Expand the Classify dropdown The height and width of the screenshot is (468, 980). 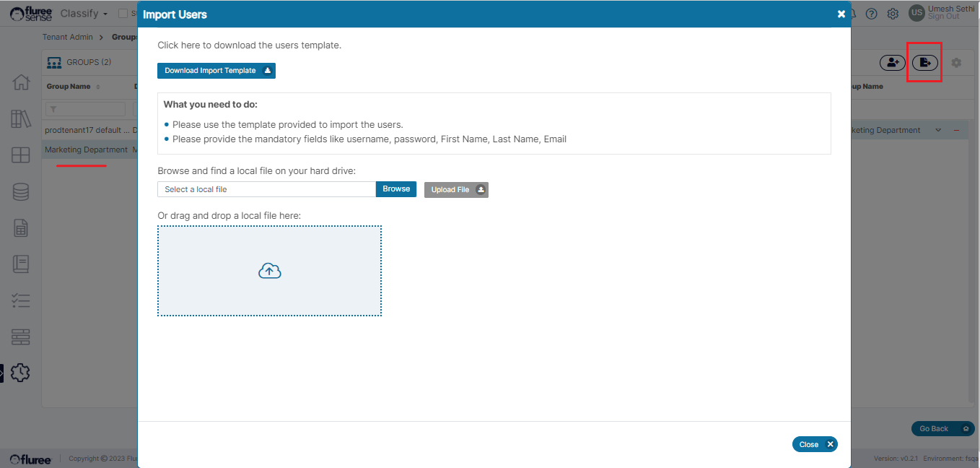(84, 14)
